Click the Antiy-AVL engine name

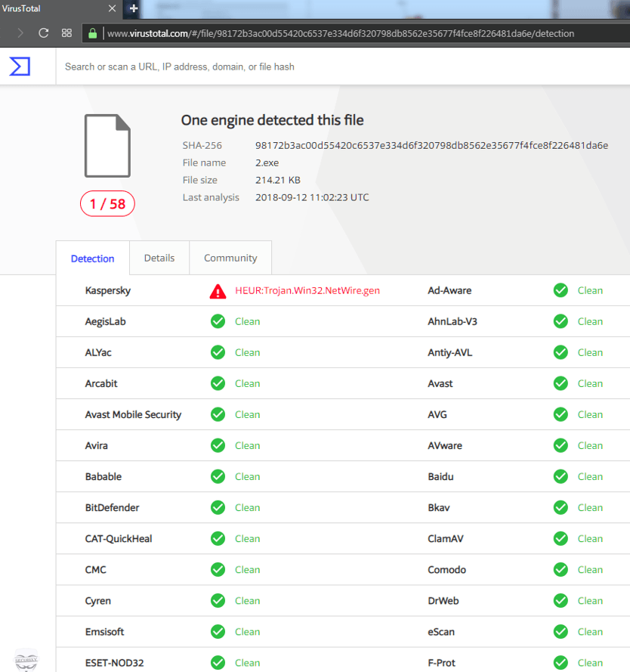point(449,352)
